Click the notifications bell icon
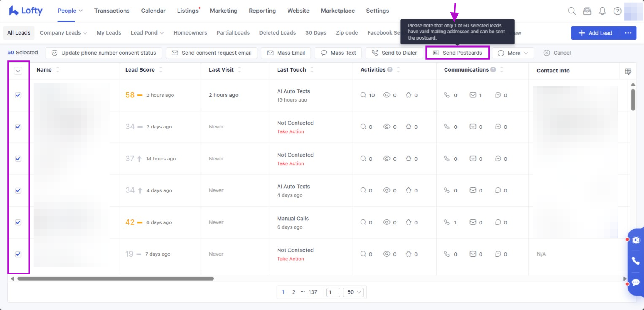This screenshot has height=310, width=644. pyautogui.click(x=602, y=11)
